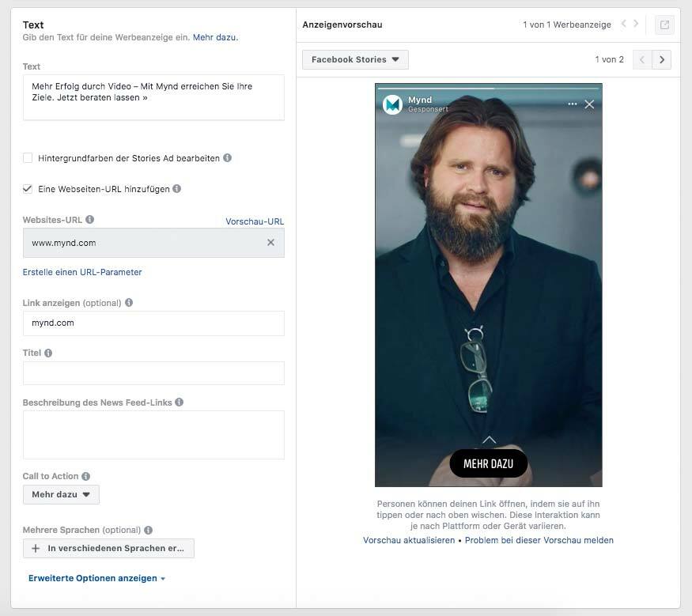Screen dimensions: 692x616
Task: Uncheck Eine Webseiten-URL hinzufügen
Action: point(26,188)
